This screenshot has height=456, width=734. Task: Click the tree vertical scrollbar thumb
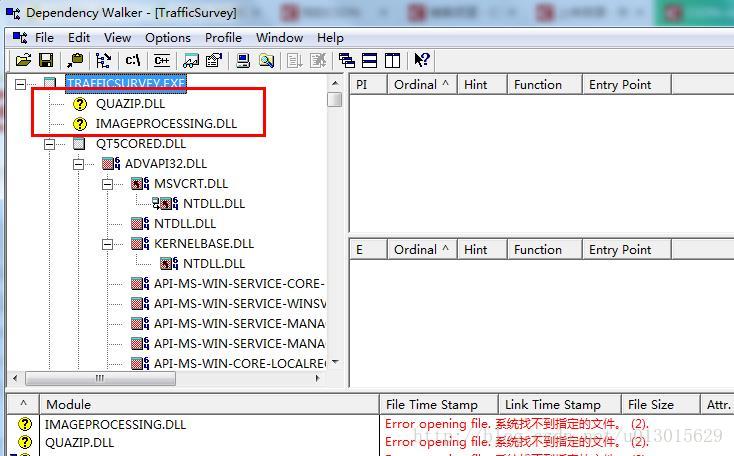335,100
